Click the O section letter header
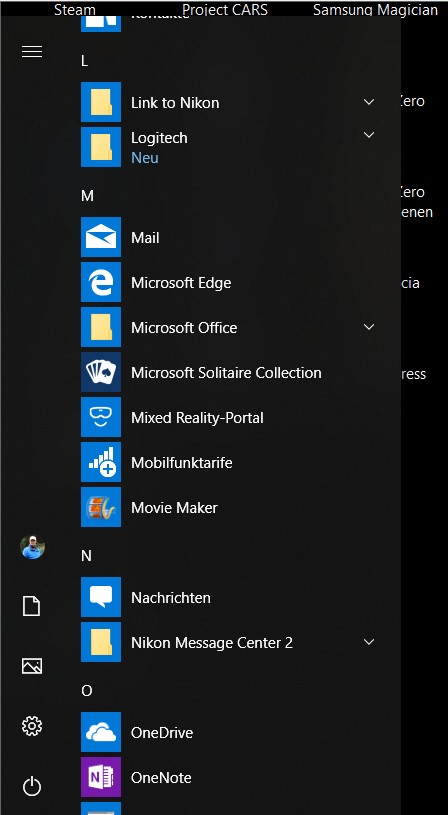 tap(87, 691)
